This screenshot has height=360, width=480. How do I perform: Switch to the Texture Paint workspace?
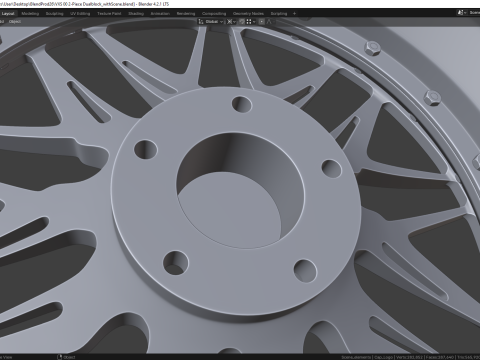(x=109, y=14)
